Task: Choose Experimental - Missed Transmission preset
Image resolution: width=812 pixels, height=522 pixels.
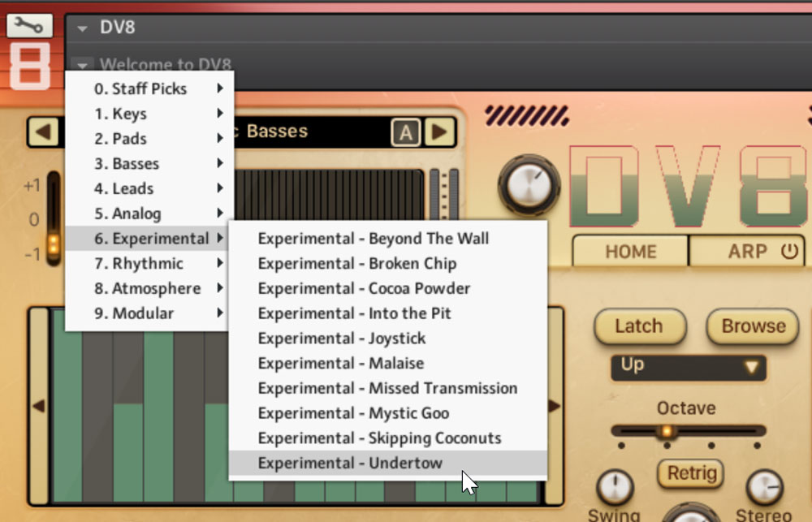Action: (388, 388)
